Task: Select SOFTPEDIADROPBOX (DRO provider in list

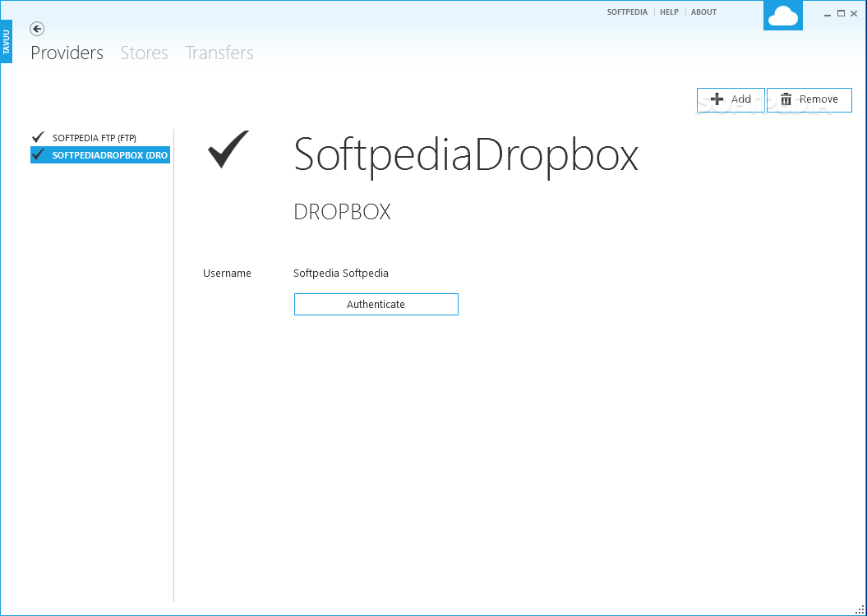Action: 100,155
